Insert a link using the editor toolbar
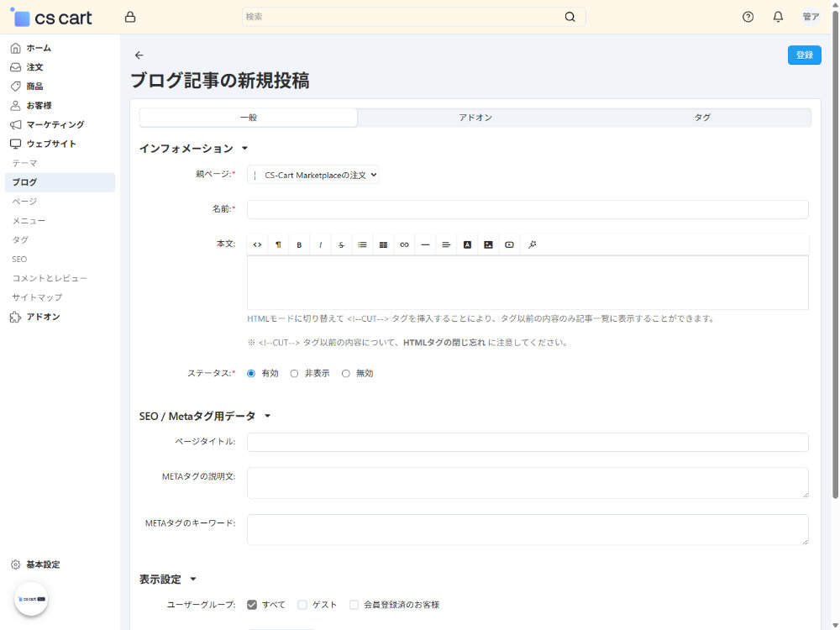 (404, 244)
